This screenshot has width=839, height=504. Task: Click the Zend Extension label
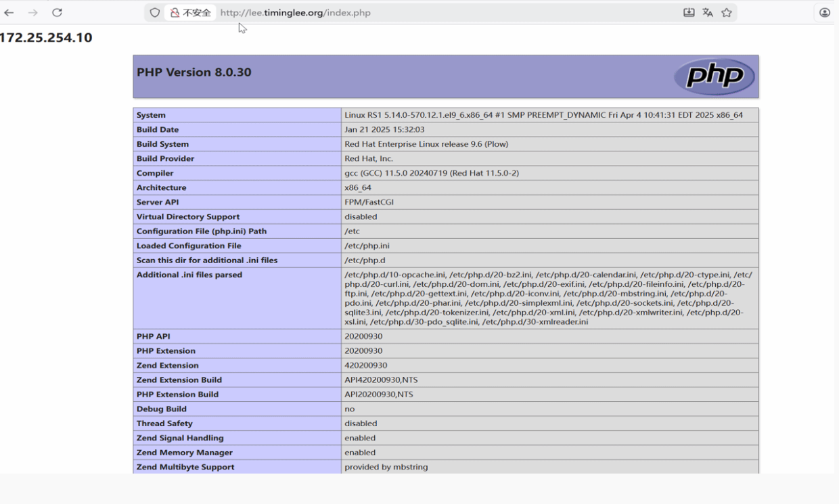click(168, 365)
